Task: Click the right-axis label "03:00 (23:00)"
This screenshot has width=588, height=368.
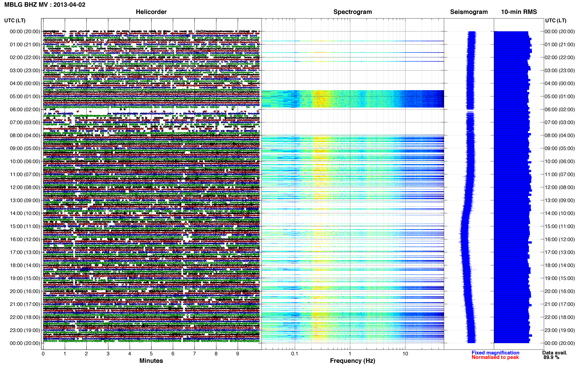Action: point(560,71)
